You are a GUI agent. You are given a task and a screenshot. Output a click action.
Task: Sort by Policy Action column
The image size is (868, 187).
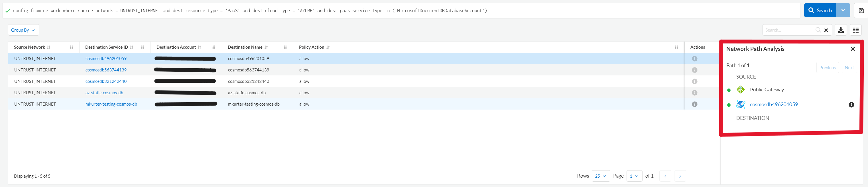pos(328,48)
